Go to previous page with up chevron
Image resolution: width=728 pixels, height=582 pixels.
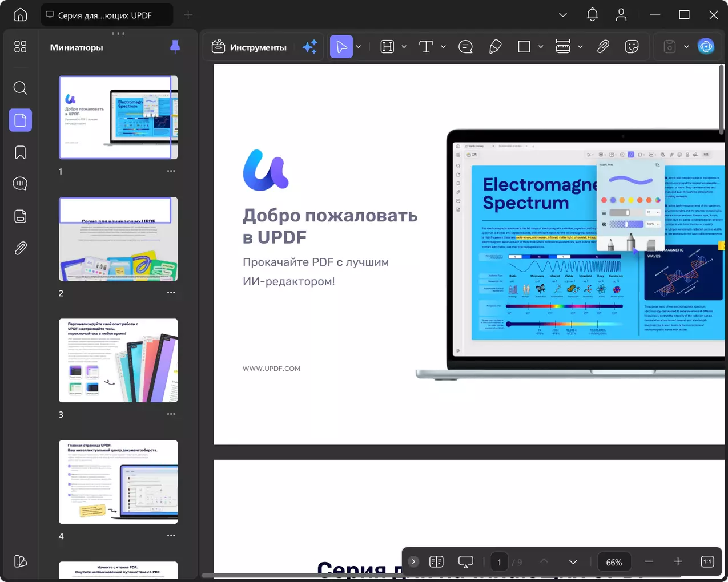544,562
